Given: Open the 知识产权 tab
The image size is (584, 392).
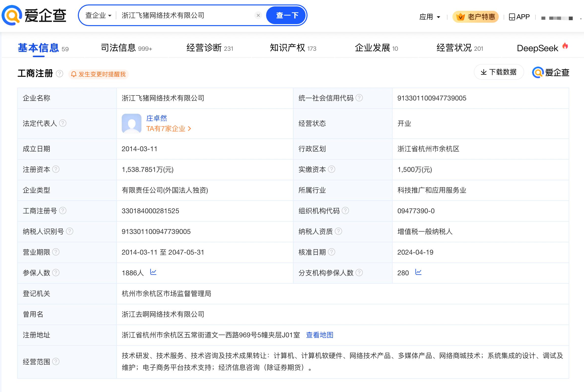Looking at the screenshot, I should [x=293, y=48].
